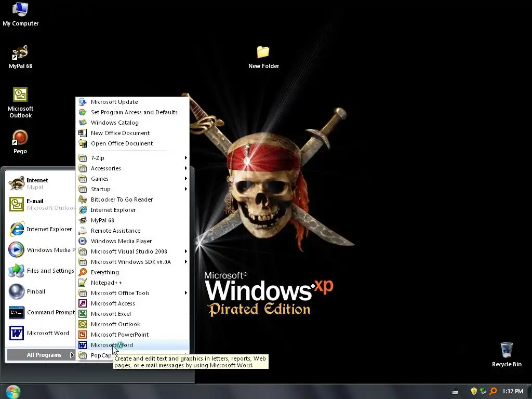The width and height of the screenshot is (532, 399).
Task: Choose New Office Document
Action: pyautogui.click(x=132, y=133)
